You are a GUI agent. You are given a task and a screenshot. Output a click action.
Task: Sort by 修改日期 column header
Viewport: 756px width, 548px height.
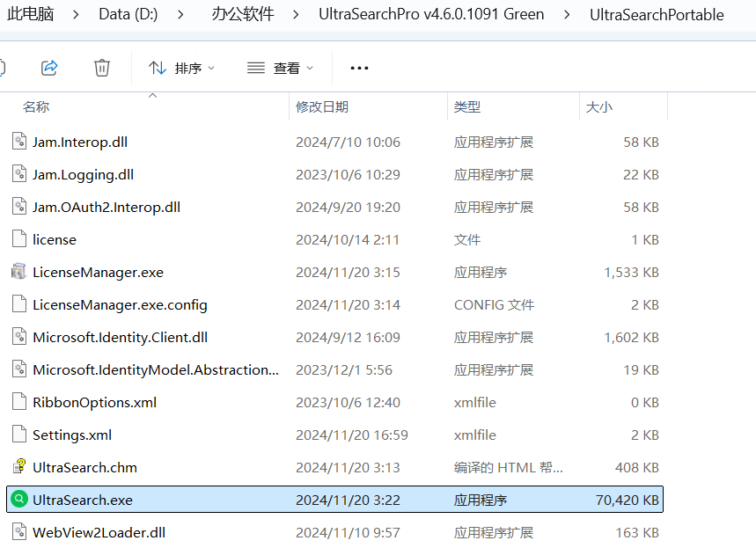(322, 107)
